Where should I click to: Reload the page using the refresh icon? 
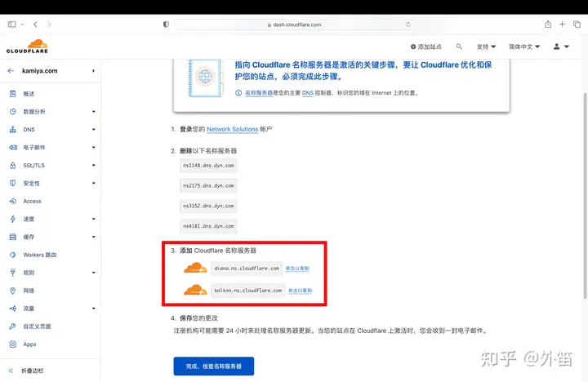[408, 24]
